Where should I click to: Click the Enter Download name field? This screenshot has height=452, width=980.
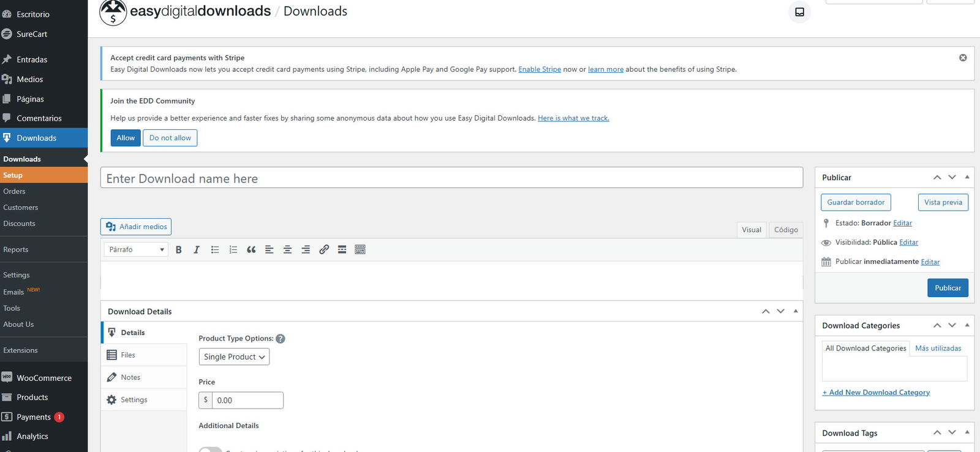coord(451,178)
